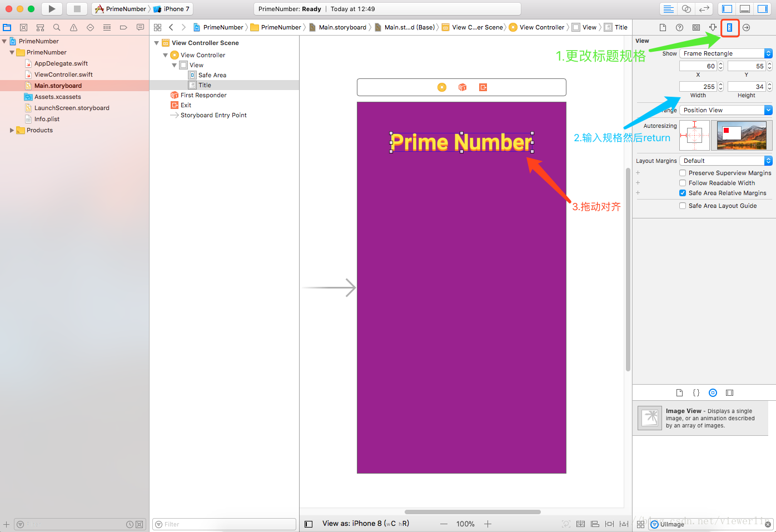Open the Project navigator tab

(x=7, y=27)
